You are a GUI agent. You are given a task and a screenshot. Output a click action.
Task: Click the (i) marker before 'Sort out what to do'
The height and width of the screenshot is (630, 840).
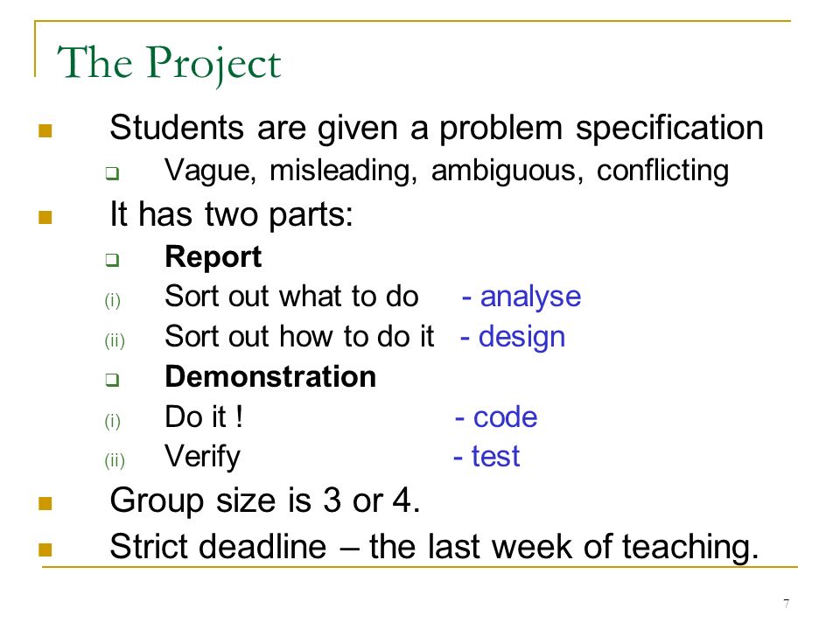tap(113, 300)
